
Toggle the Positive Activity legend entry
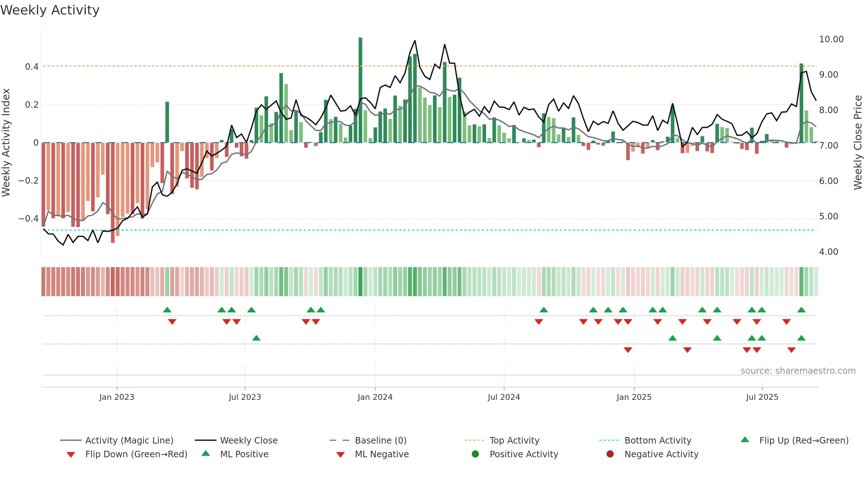(515, 454)
